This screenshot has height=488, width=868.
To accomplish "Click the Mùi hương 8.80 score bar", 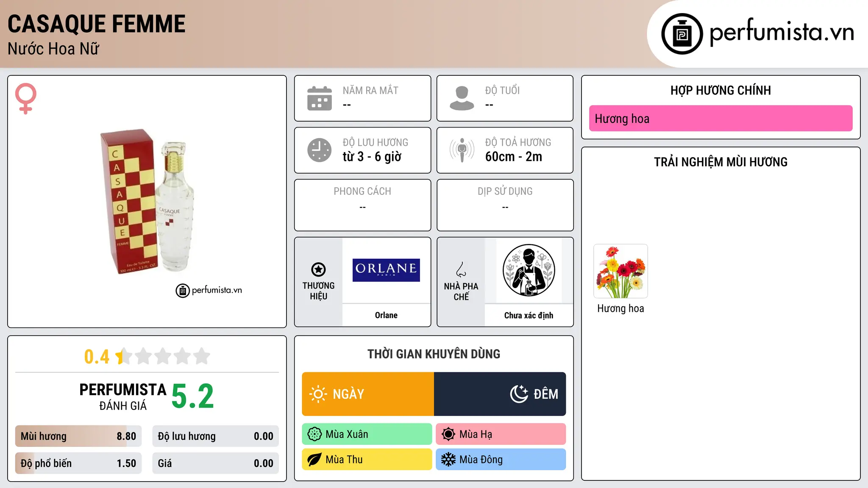I will pos(78,436).
